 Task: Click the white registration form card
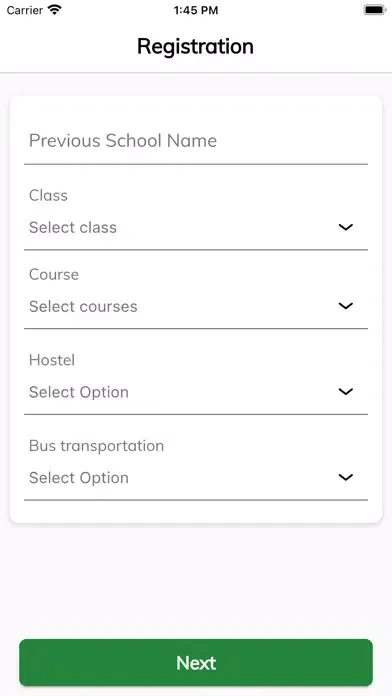(196, 309)
